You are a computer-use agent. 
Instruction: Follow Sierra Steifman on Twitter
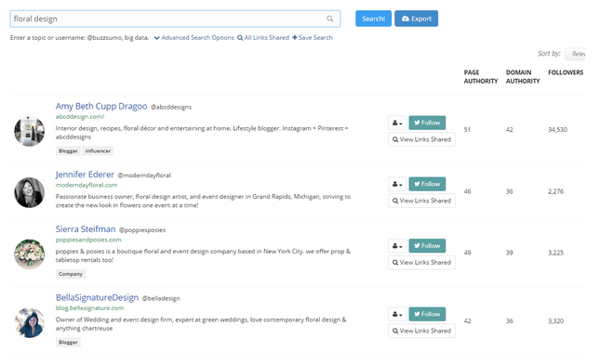pos(427,246)
